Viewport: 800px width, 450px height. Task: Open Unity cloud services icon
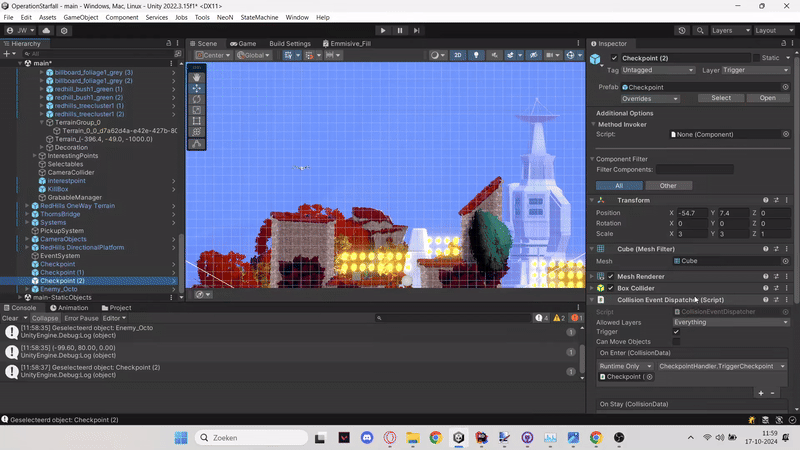(x=48, y=31)
